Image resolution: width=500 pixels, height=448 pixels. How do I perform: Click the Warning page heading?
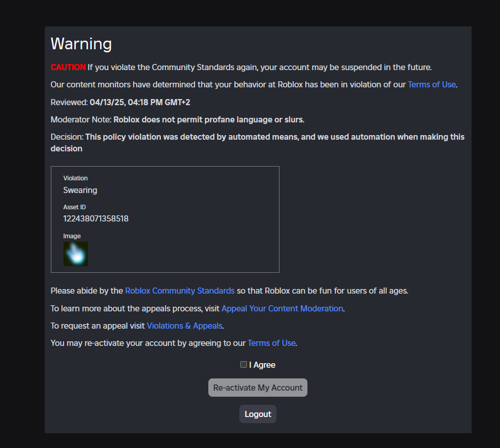coord(81,44)
